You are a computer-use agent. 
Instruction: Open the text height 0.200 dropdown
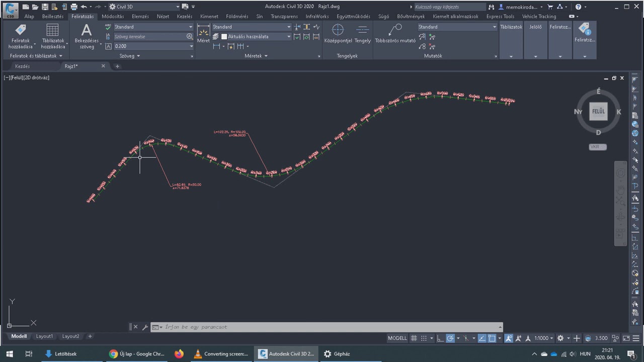pyautogui.click(x=191, y=46)
